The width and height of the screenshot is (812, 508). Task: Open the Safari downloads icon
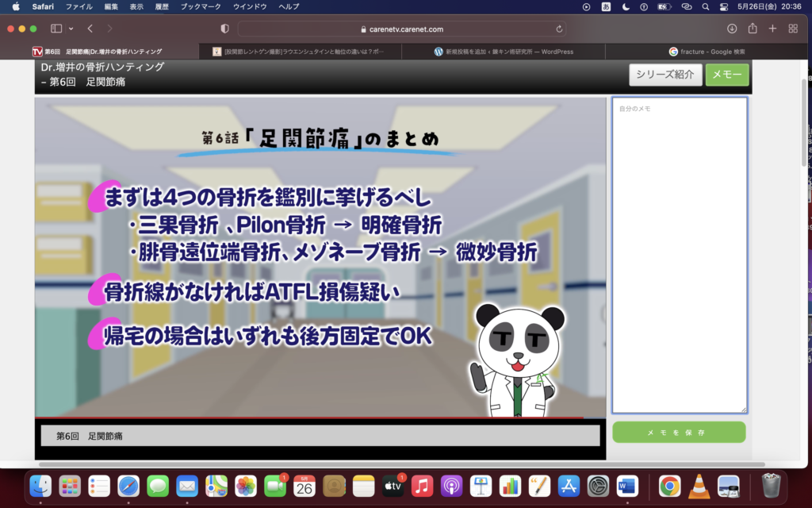[731, 29]
